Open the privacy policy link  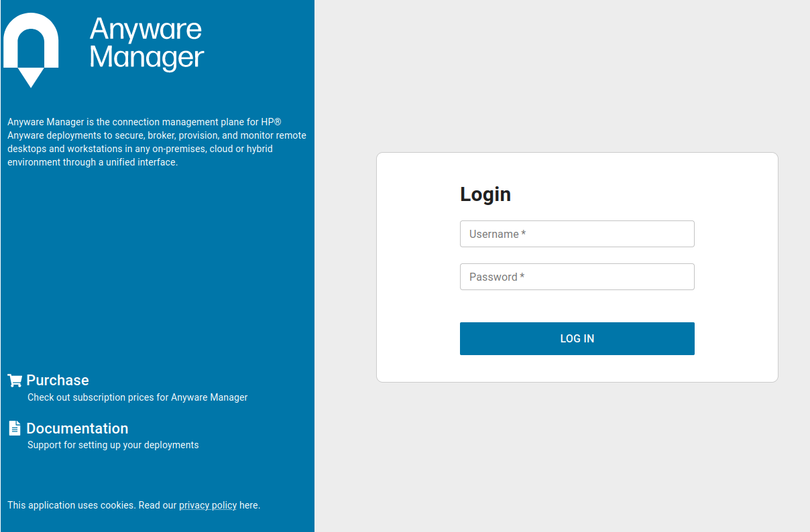tap(208, 505)
